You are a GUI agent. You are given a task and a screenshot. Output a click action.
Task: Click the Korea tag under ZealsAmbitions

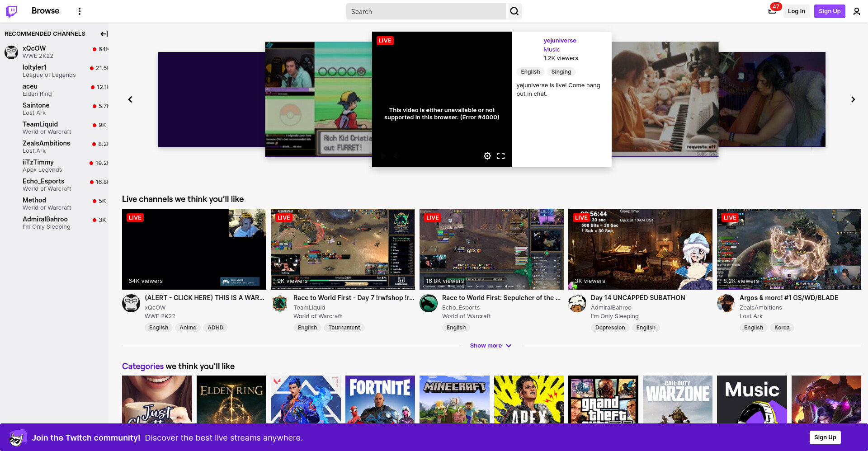point(782,328)
